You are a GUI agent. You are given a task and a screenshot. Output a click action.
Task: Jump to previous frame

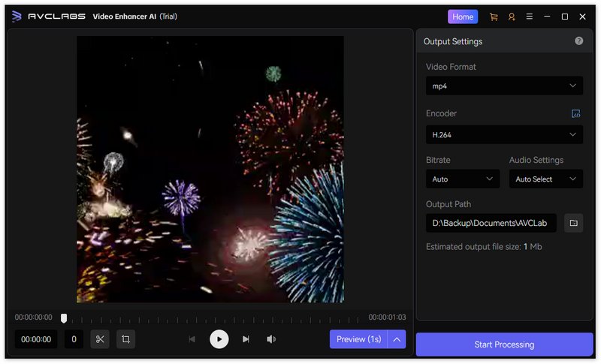(192, 339)
